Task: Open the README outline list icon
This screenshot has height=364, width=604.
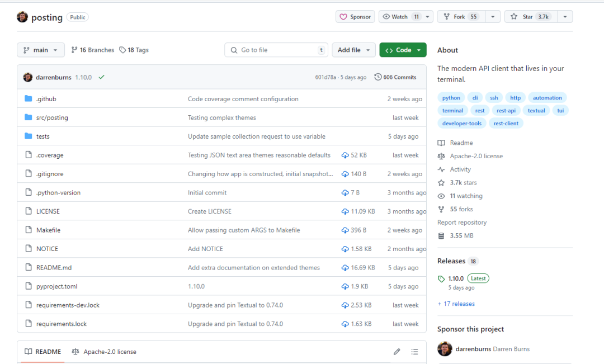Action: 414,352
